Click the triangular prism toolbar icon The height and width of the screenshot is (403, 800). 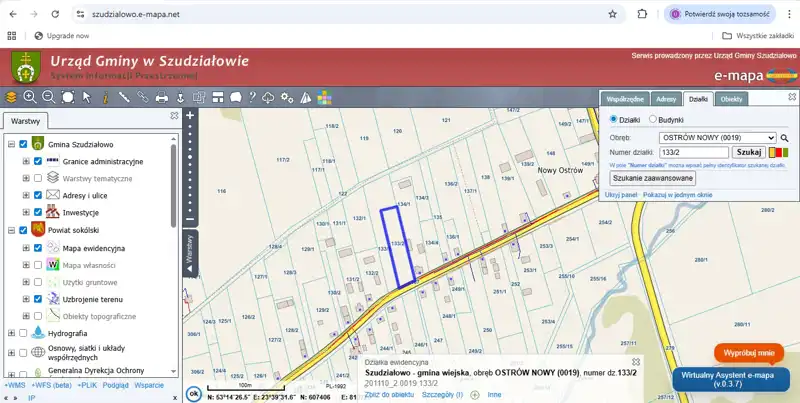click(x=306, y=97)
